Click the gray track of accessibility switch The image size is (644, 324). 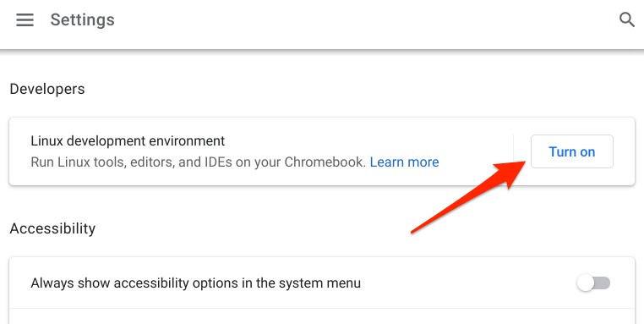[x=602, y=283]
